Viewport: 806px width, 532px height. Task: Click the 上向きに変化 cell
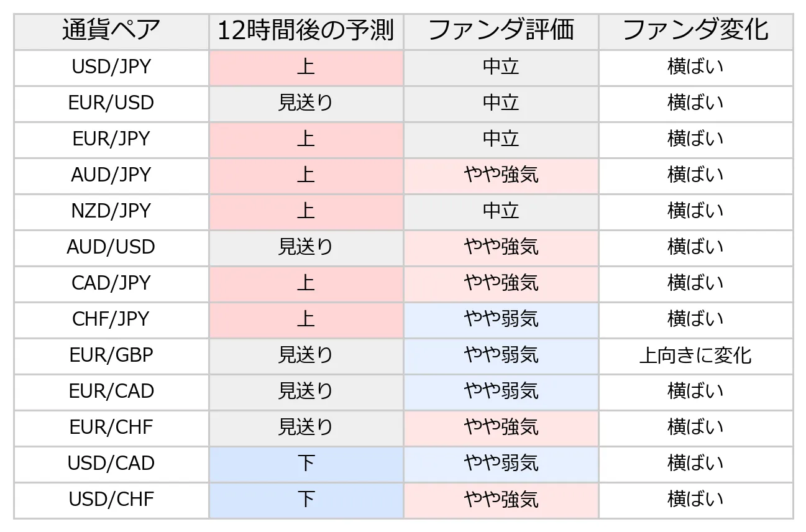[696, 355]
